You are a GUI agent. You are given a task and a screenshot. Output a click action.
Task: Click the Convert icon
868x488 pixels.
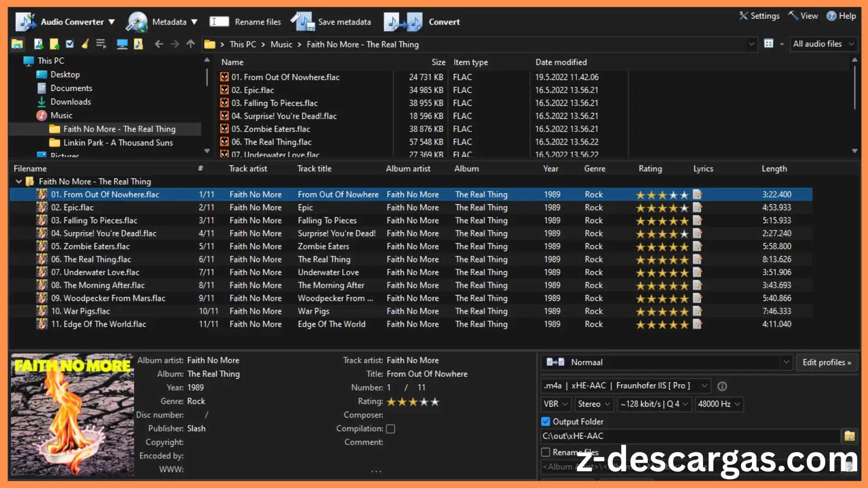(403, 22)
